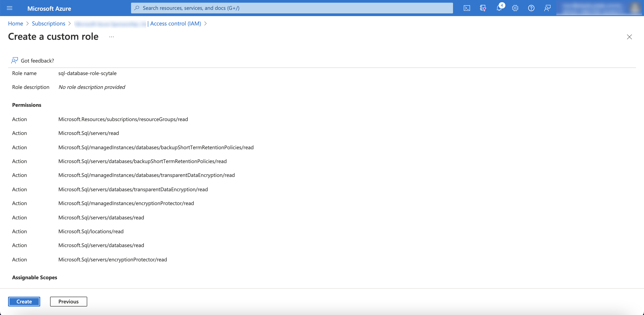Screen dimensions: 644x315
Task: Open the Help question mark icon
Action: point(531,8)
